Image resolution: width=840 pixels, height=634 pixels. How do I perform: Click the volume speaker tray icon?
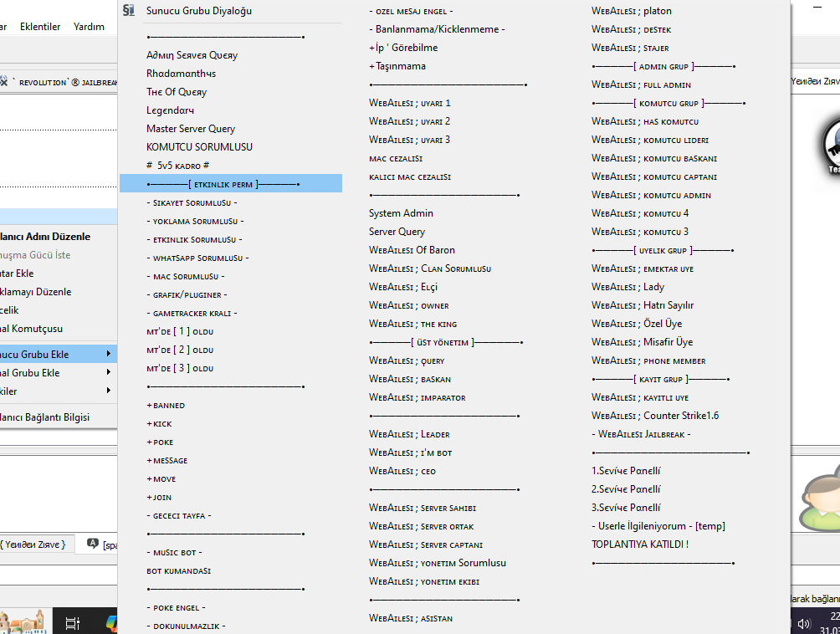click(803, 624)
